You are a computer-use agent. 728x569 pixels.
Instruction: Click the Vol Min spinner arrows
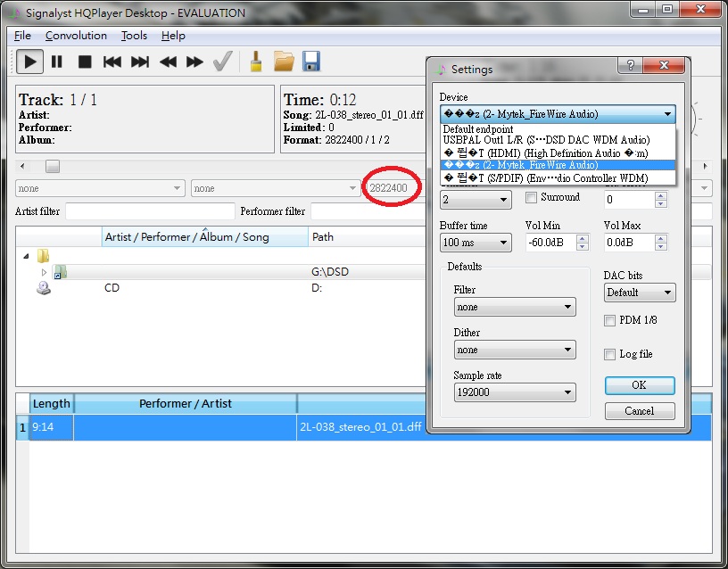coord(583,243)
